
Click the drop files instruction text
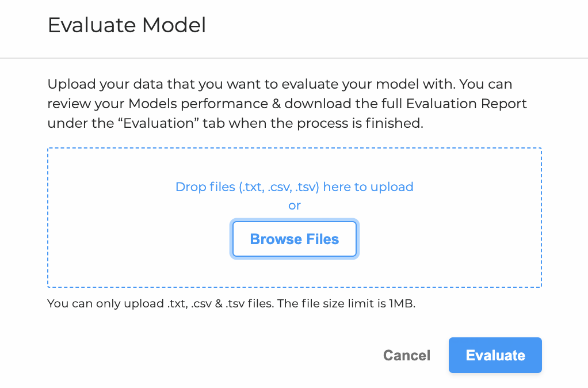pos(294,187)
